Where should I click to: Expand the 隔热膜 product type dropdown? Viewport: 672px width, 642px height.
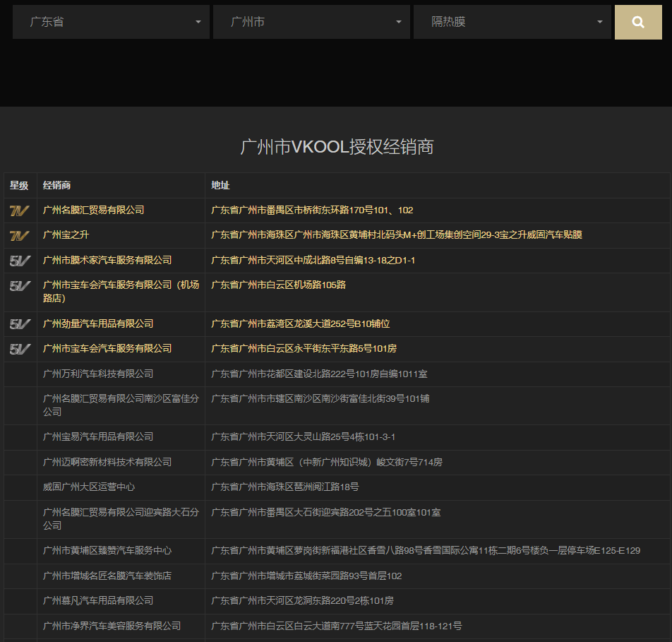[x=512, y=22]
